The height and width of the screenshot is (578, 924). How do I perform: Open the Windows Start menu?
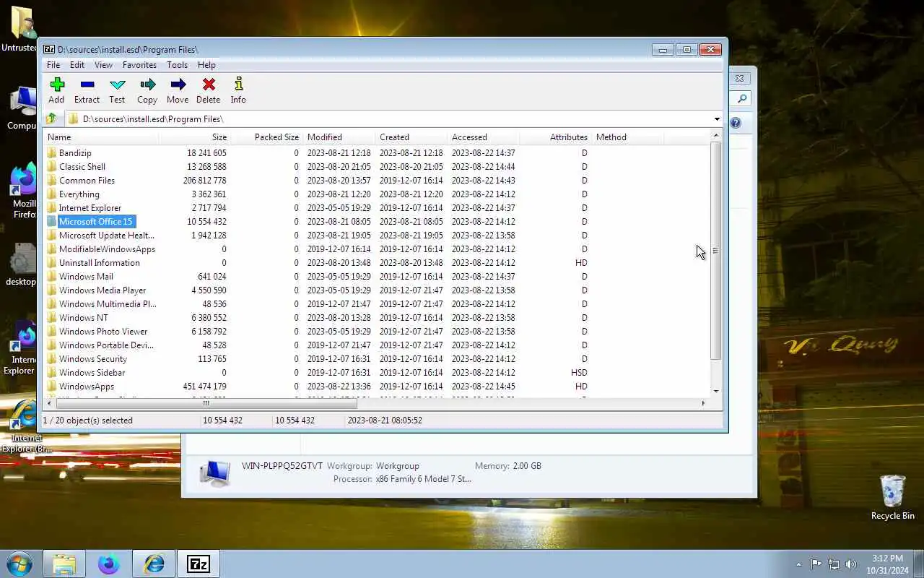click(x=19, y=564)
